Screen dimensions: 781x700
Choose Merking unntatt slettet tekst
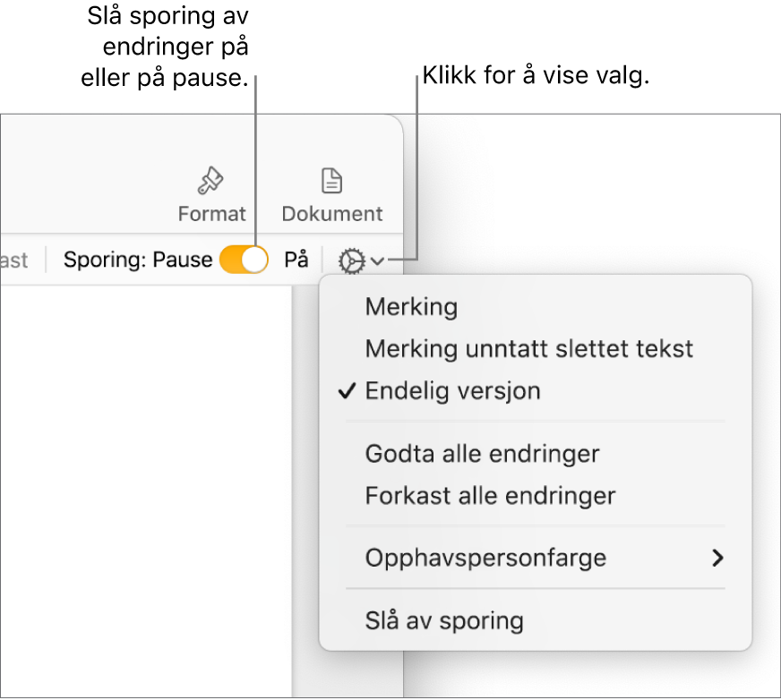click(x=528, y=348)
